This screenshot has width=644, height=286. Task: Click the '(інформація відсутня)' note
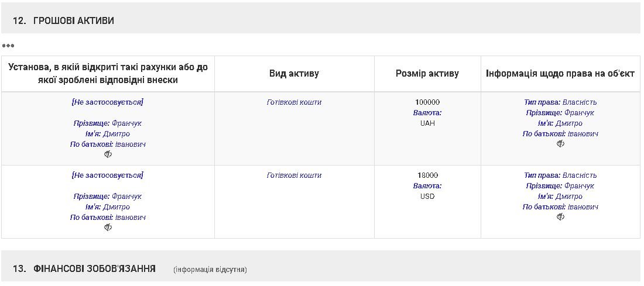[x=210, y=270]
